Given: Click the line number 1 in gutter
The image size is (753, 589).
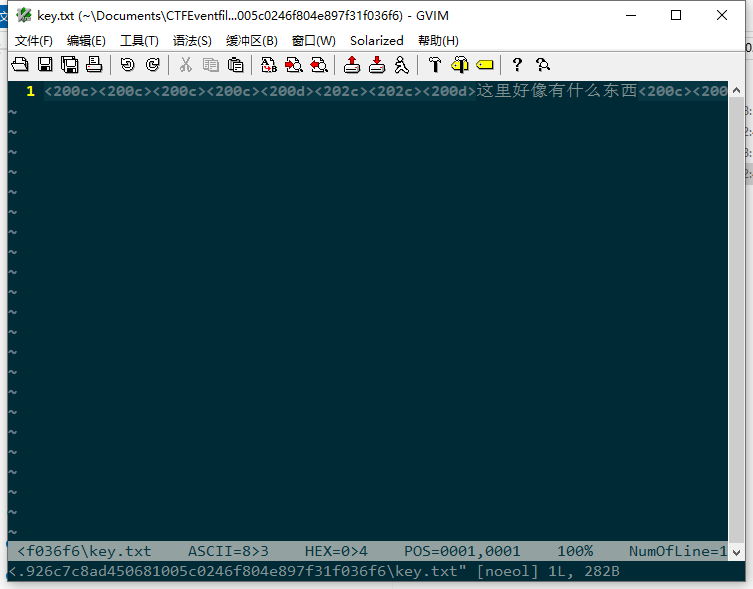Looking at the screenshot, I should point(30,91).
